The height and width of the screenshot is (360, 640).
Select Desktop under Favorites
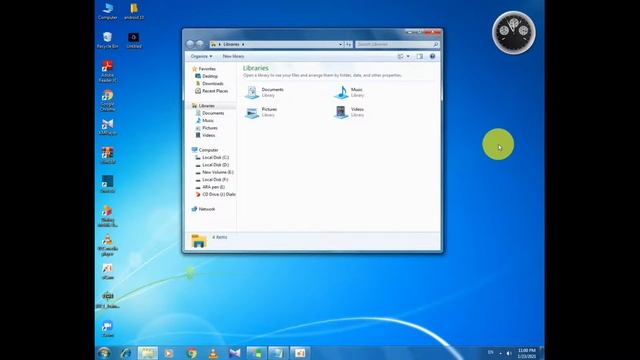tap(207, 76)
